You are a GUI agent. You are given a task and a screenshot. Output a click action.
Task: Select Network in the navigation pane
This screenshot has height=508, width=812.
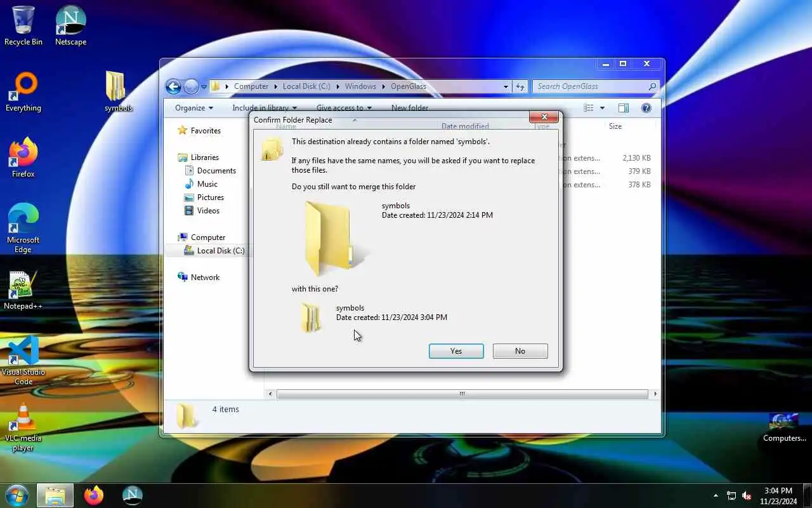pyautogui.click(x=199, y=277)
